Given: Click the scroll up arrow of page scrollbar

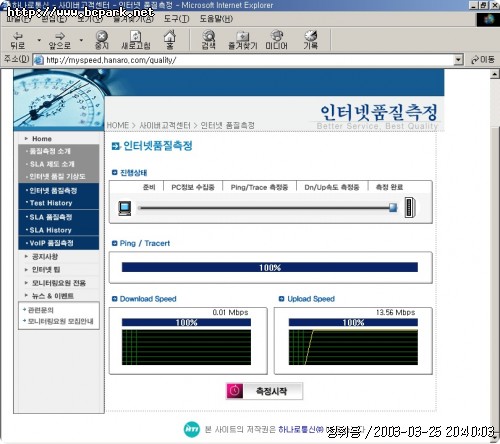Looking at the screenshot, I should pos(495,74).
